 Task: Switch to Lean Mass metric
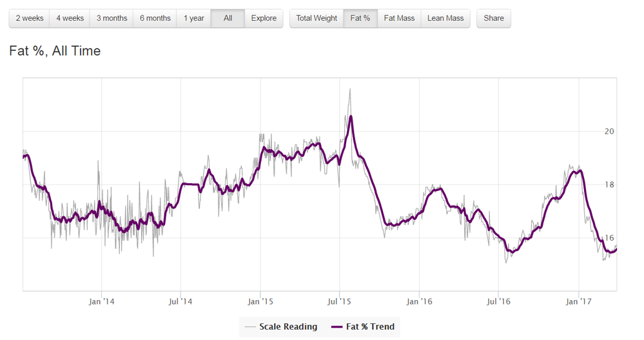(445, 18)
